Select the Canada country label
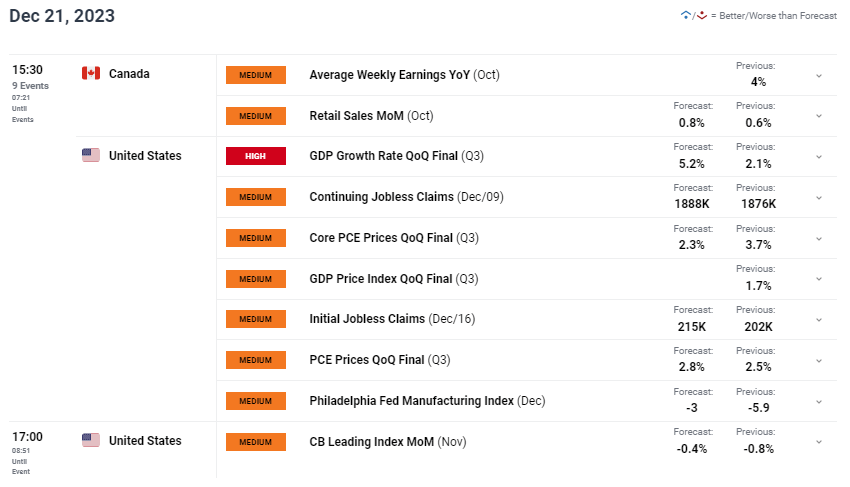Image resolution: width=850 pixels, height=487 pixels. click(x=129, y=74)
